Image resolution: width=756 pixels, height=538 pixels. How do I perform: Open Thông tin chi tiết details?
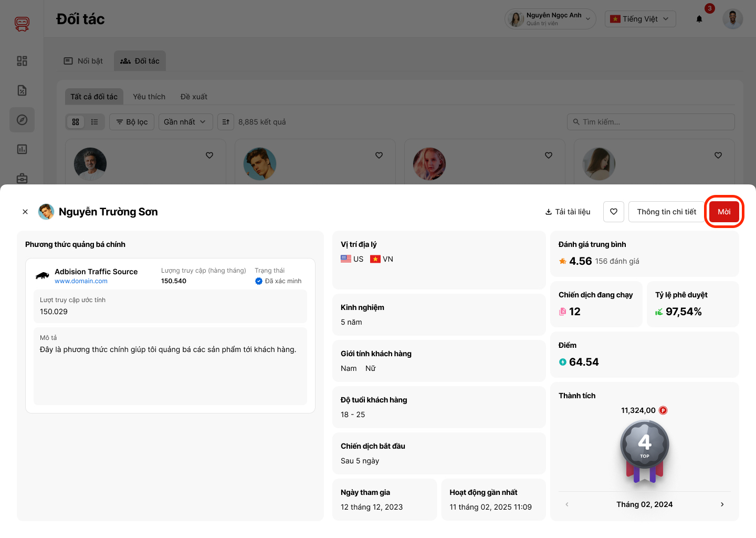(666, 212)
